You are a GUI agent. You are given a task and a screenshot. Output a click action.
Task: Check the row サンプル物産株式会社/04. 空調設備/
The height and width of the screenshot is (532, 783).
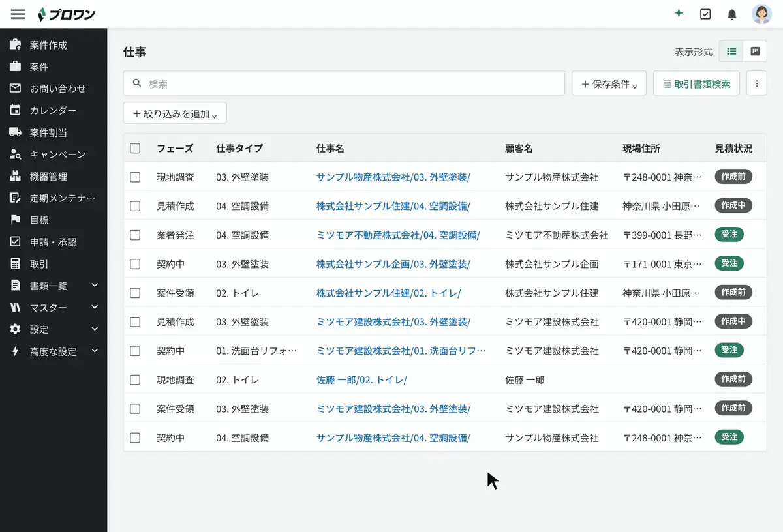tap(135, 437)
